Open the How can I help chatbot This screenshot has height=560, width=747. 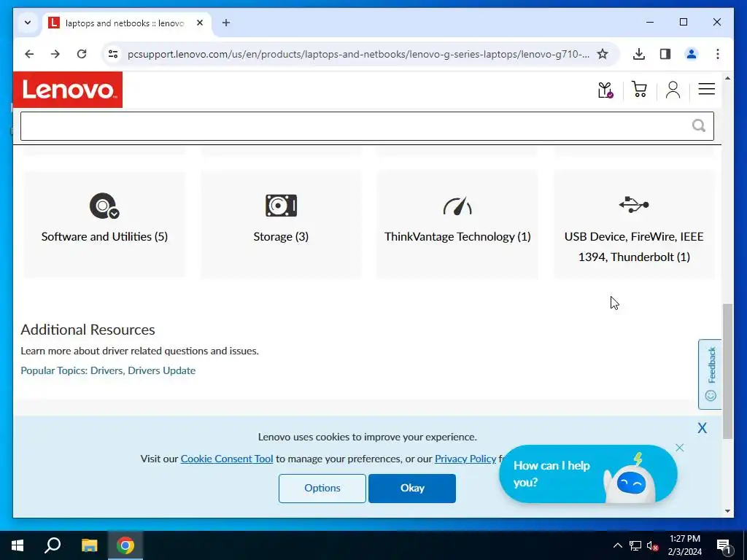588,474
